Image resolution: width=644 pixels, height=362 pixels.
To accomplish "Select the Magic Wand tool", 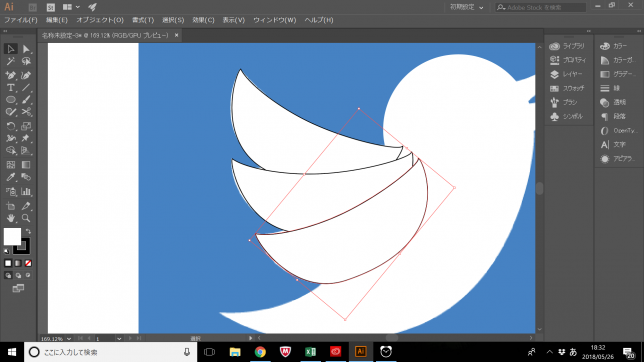I will pyautogui.click(x=11, y=62).
